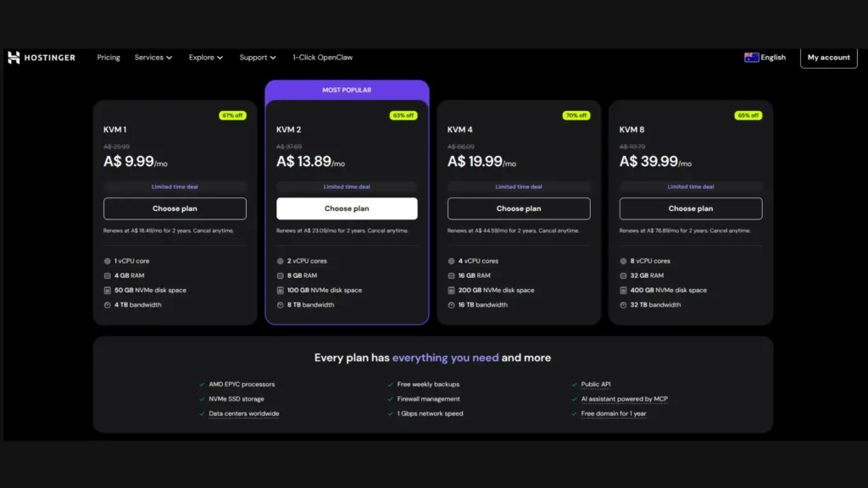The width and height of the screenshot is (868, 488).
Task: Change language from English
Action: (773, 58)
